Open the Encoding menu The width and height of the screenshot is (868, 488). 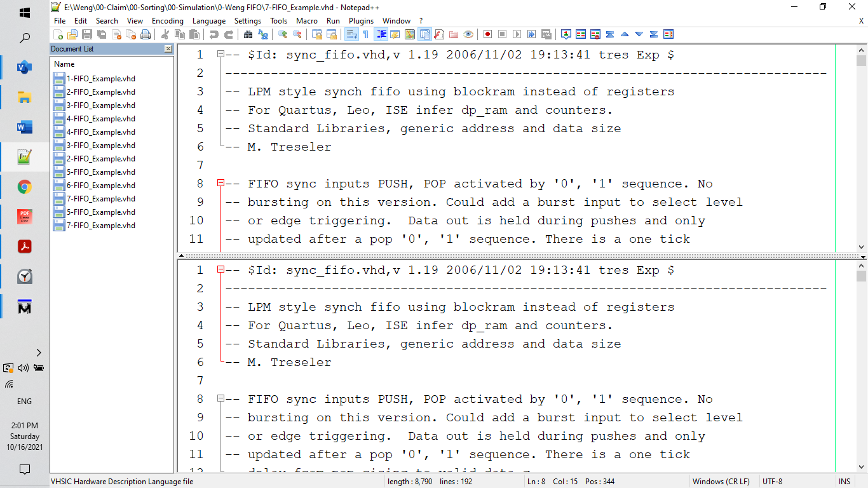168,21
